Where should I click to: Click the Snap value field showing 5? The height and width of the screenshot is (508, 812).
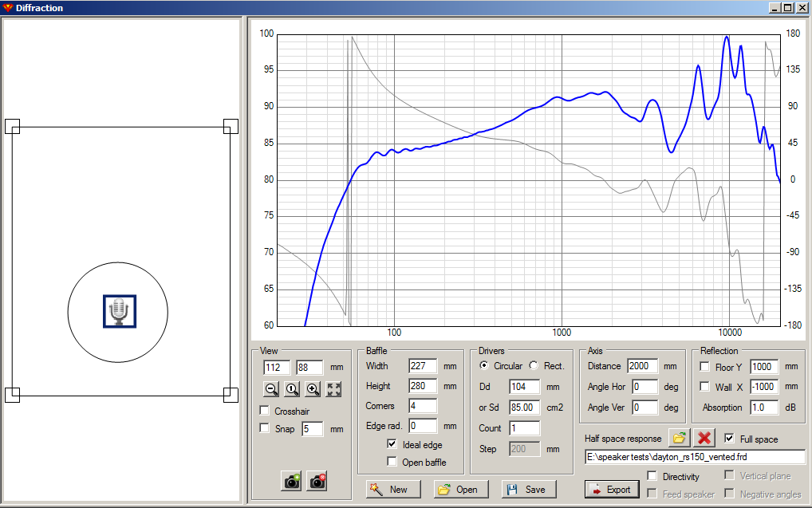click(312, 429)
